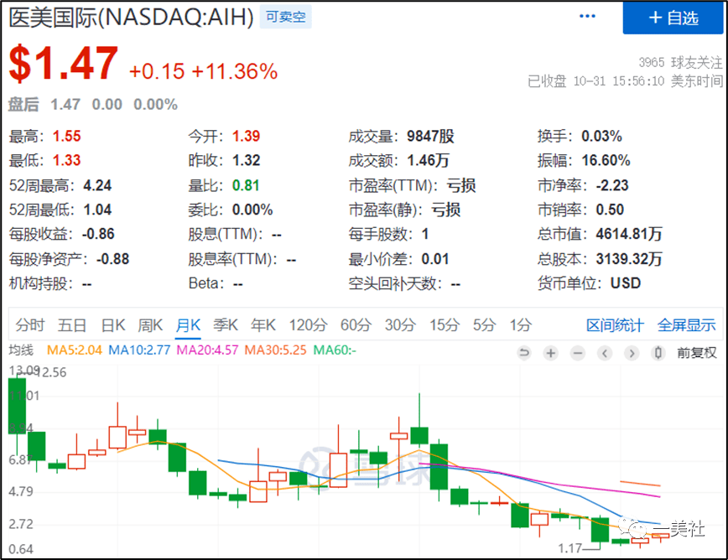
Task: Switch to the 周K tab
Action: pos(150,325)
